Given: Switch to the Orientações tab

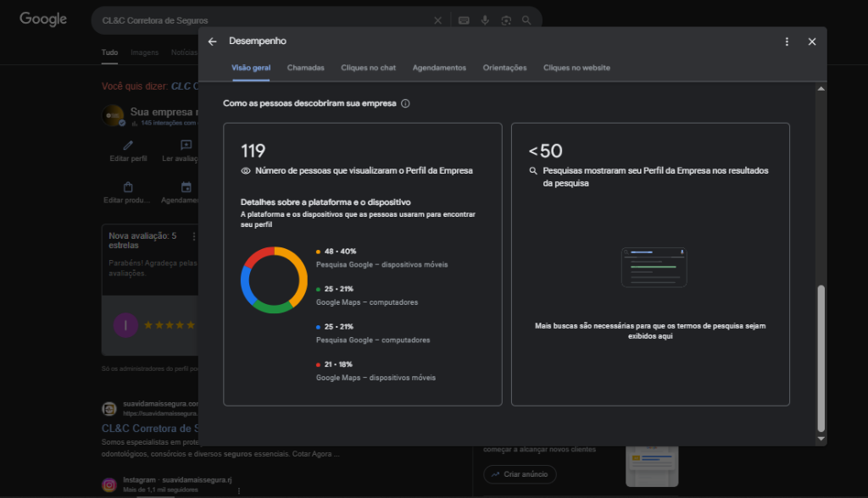Looking at the screenshot, I should [504, 68].
